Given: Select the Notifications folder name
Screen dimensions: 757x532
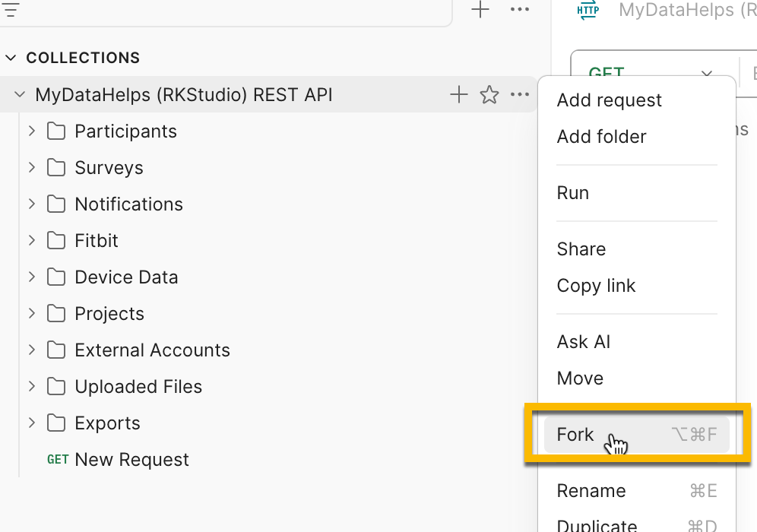Looking at the screenshot, I should pyautogui.click(x=129, y=204).
